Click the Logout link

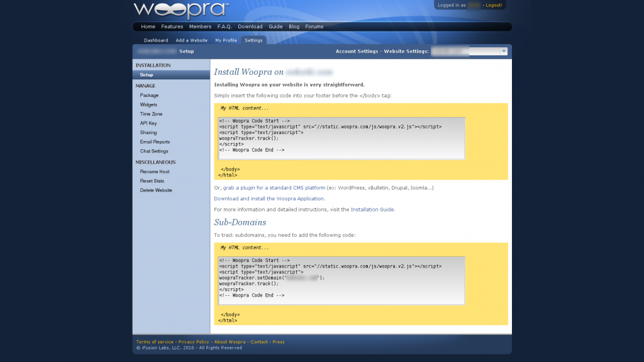tap(494, 5)
